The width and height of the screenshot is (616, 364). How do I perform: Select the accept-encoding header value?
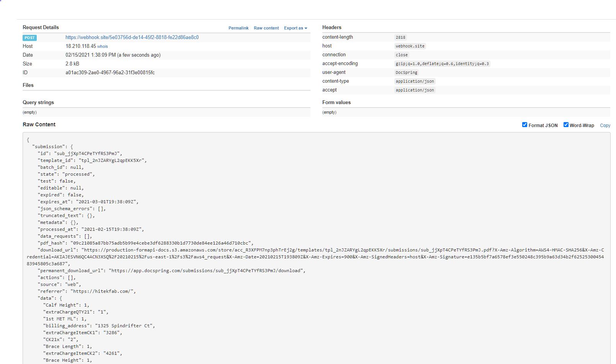[x=442, y=64]
